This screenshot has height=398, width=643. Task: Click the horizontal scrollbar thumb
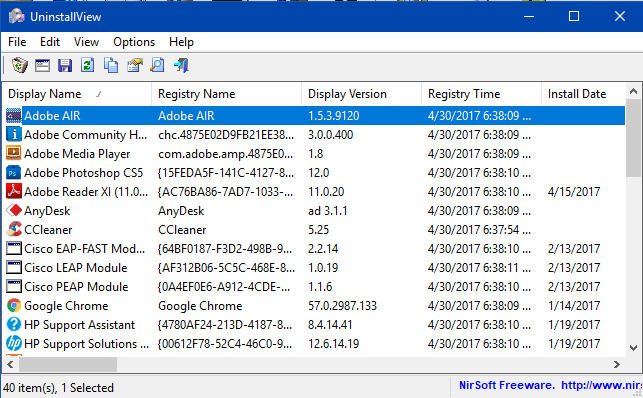click(x=68, y=364)
